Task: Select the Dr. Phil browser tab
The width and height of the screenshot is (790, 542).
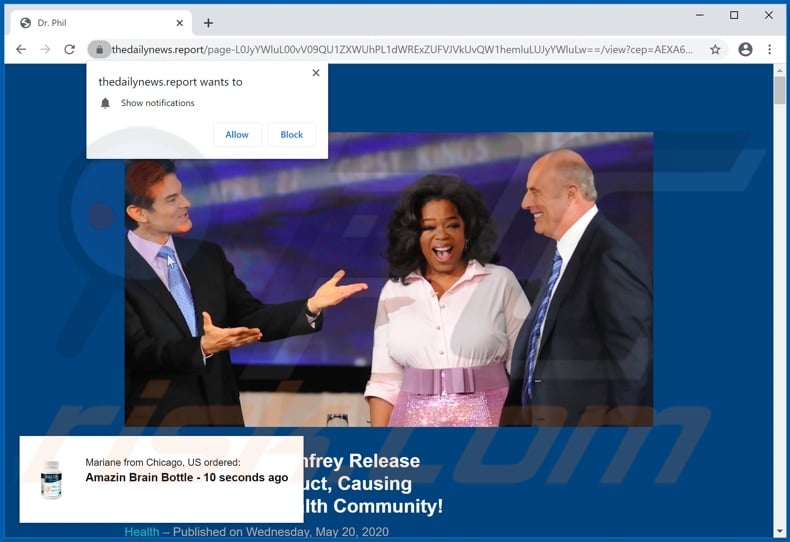Action: point(101,23)
